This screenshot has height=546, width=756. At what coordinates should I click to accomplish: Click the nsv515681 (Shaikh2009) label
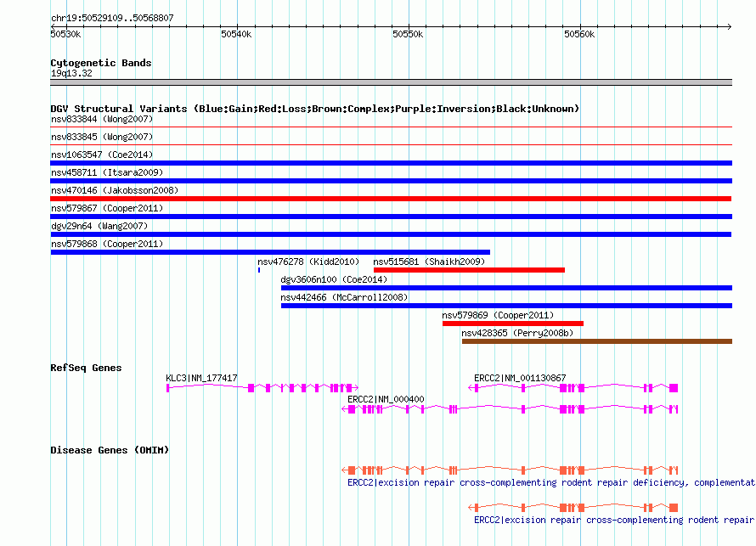(x=429, y=262)
